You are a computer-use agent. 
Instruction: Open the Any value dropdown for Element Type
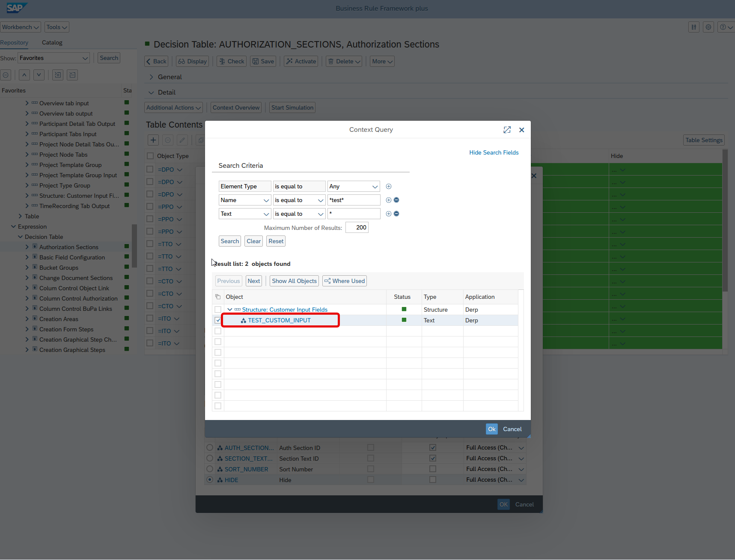[375, 186]
